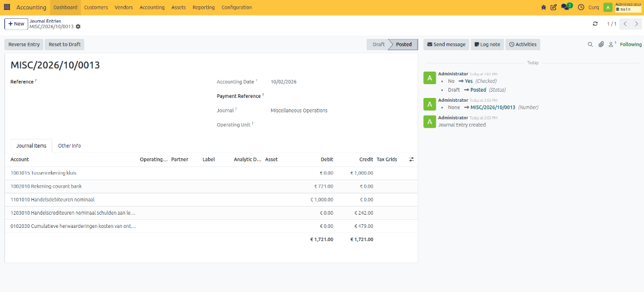Click the Label column header
644x292 pixels.
click(209, 160)
